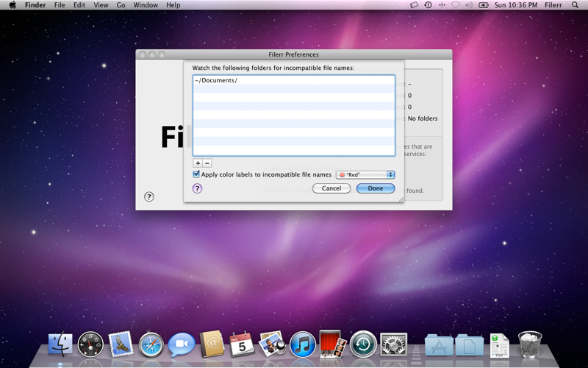Open the Edit menu
The height and width of the screenshot is (368, 588).
tap(79, 5)
